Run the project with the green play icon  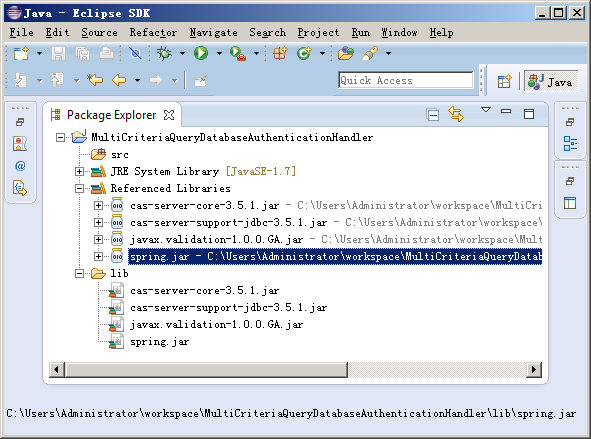point(201,53)
